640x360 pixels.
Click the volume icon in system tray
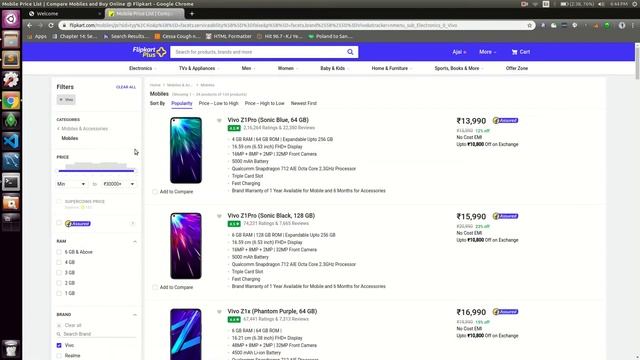tap(601, 4)
